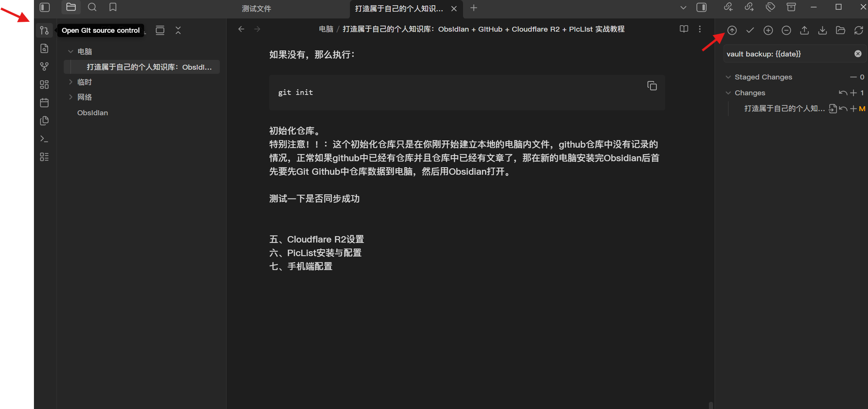Open the outgoing links sidebar tab

749,7
